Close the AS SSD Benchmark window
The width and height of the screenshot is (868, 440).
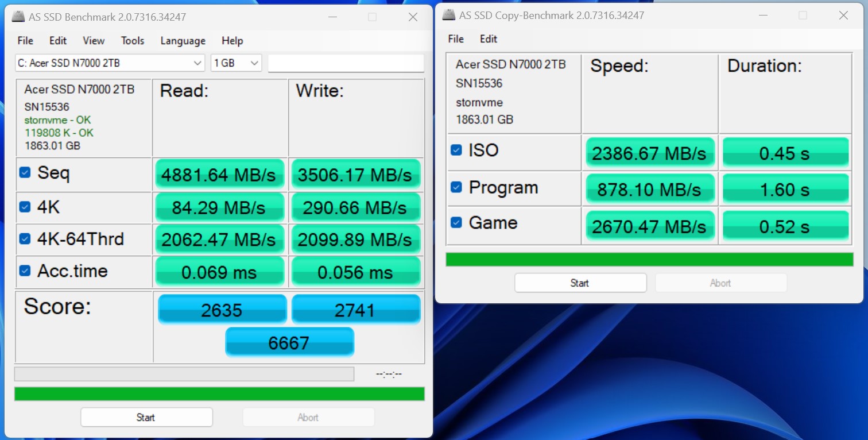coord(413,17)
